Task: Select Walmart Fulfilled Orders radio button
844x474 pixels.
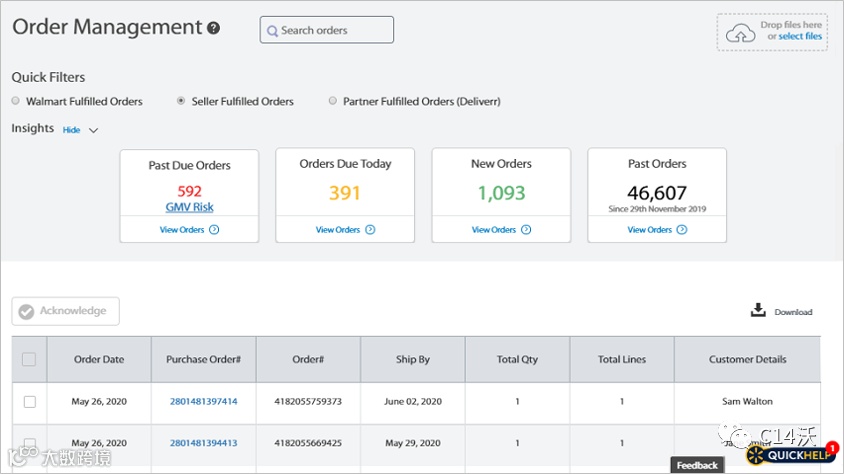Action: [16, 101]
